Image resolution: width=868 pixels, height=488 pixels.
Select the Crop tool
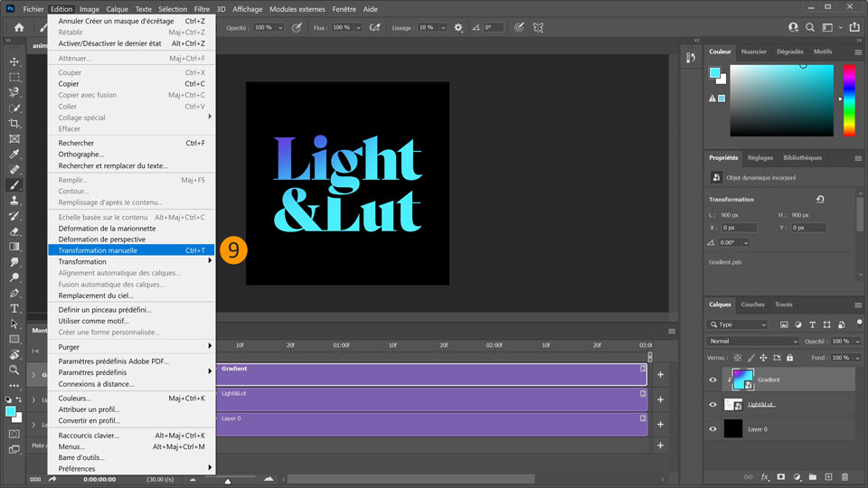tap(14, 123)
